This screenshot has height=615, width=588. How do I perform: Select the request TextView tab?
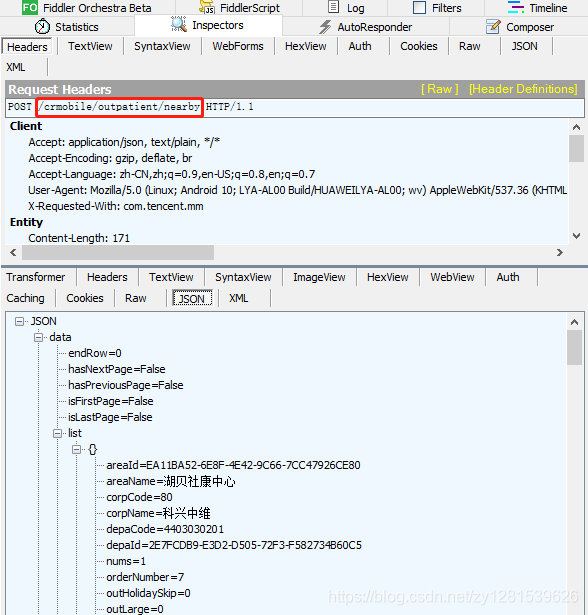click(90, 46)
